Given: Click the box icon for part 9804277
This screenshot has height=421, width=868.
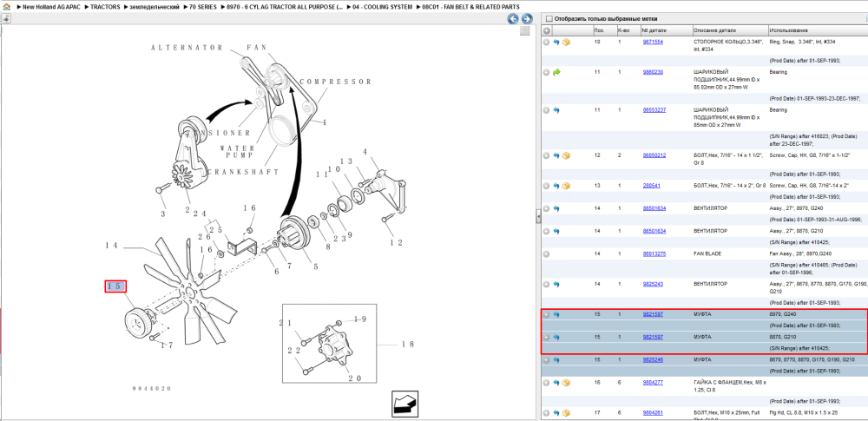Looking at the screenshot, I should (x=566, y=383).
